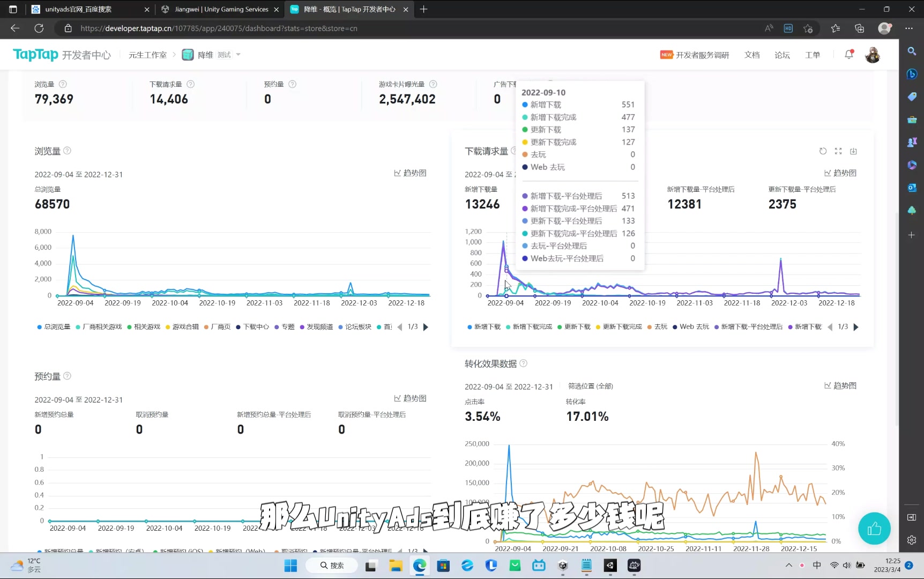Viewport: 924px width, 579px height.
Task: Open 开发者服务调研 link
Action: pos(695,55)
